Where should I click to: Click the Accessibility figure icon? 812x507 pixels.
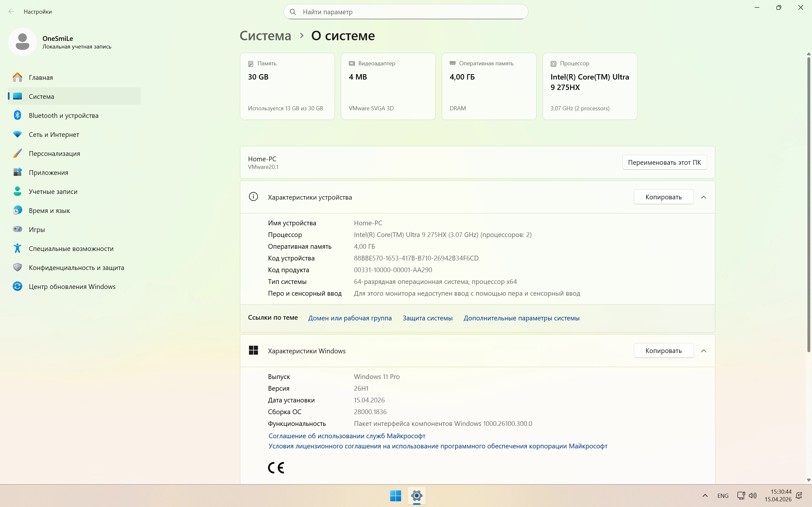click(x=17, y=248)
